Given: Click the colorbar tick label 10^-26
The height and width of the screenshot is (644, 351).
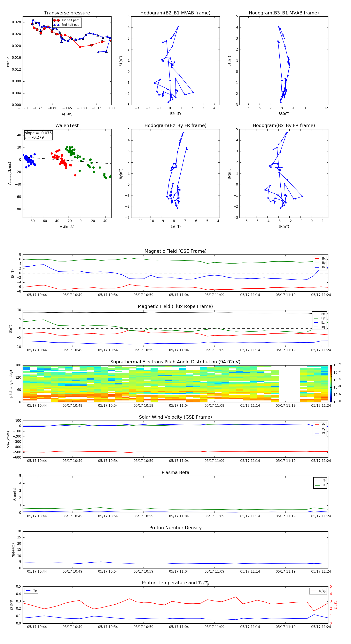Looking at the screenshot, I should (x=337, y=365).
